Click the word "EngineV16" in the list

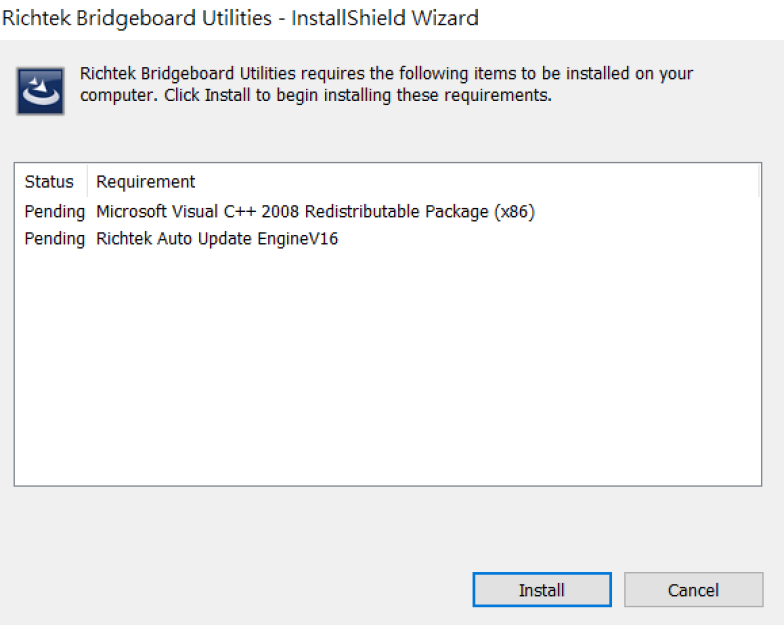point(298,238)
